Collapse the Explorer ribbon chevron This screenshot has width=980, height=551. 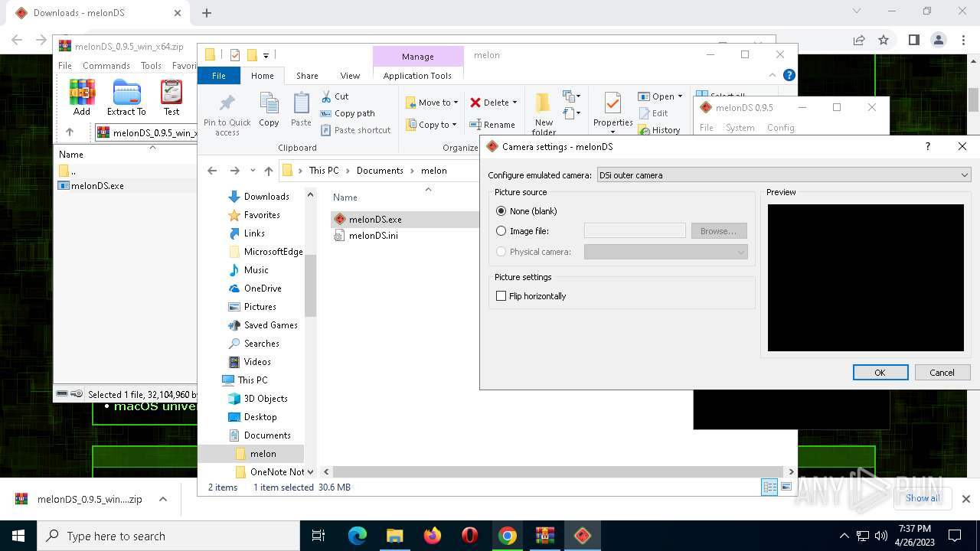[773, 75]
